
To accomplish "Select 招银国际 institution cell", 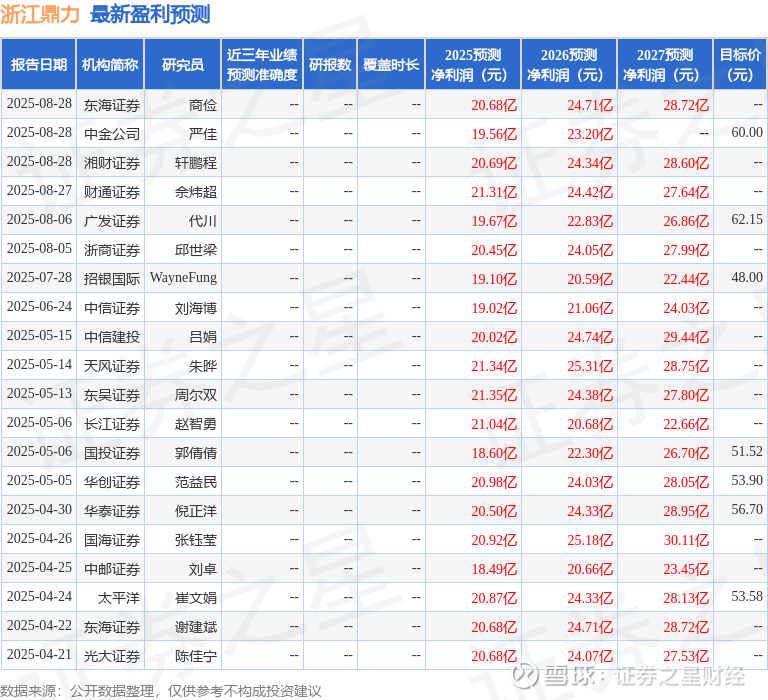I will (112, 279).
